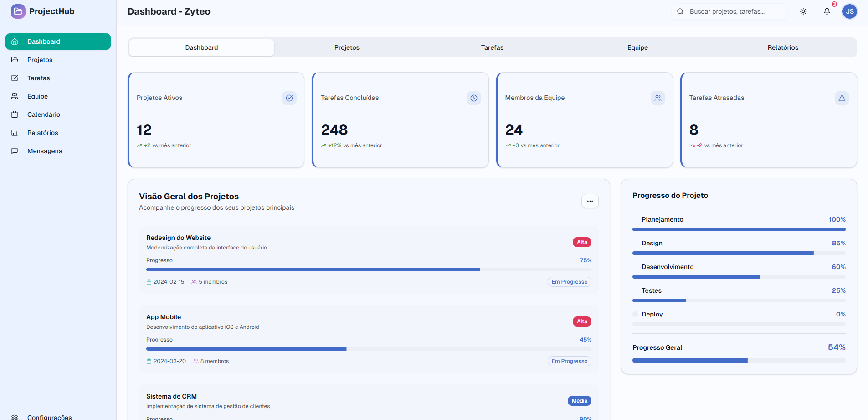Open the JS user avatar menu

click(849, 11)
